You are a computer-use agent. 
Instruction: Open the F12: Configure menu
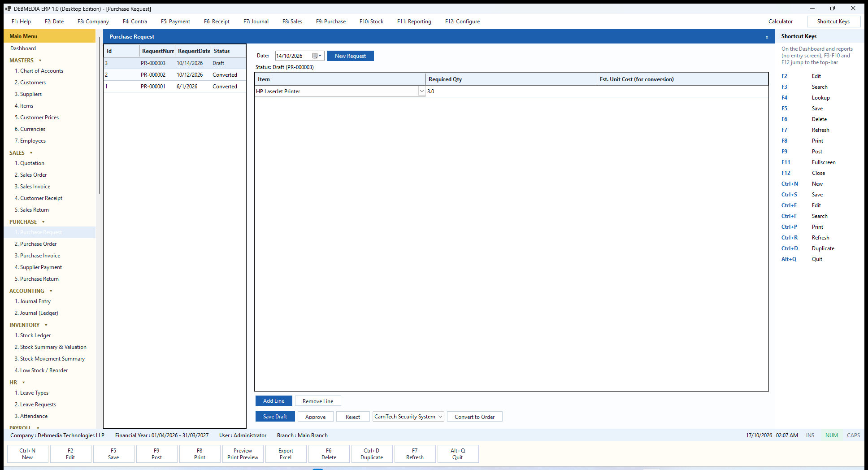click(x=462, y=22)
